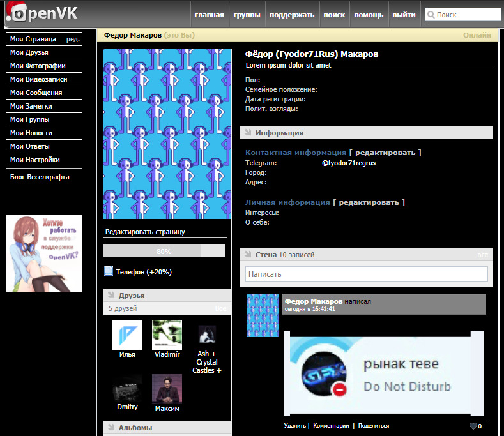This screenshot has height=436, width=504.
Task: Collapse the Альбомы section arrow
Action: [x=111, y=427]
